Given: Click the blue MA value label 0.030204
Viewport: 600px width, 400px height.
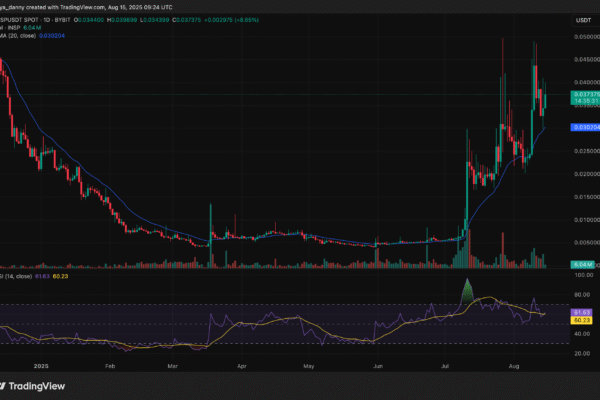Looking at the screenshot, I should point(583,127).
